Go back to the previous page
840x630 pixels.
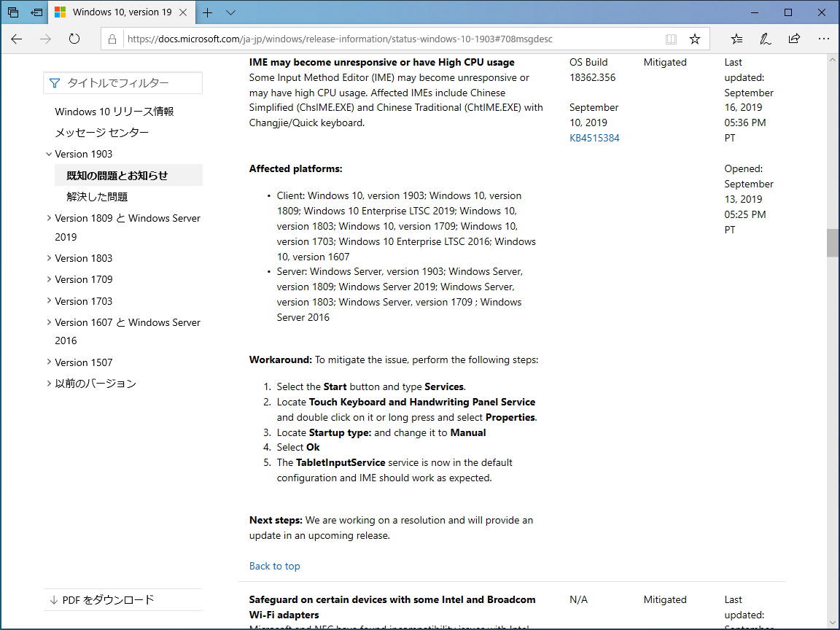(17, 39)
